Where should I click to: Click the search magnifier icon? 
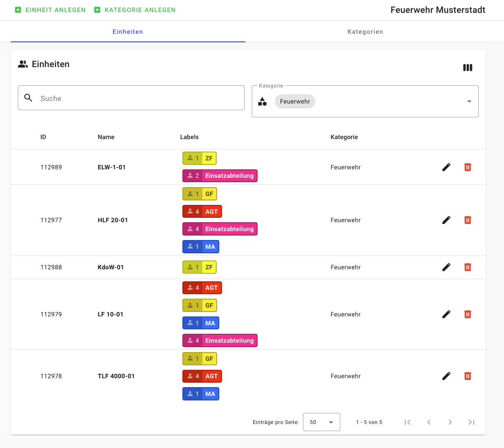28,98
